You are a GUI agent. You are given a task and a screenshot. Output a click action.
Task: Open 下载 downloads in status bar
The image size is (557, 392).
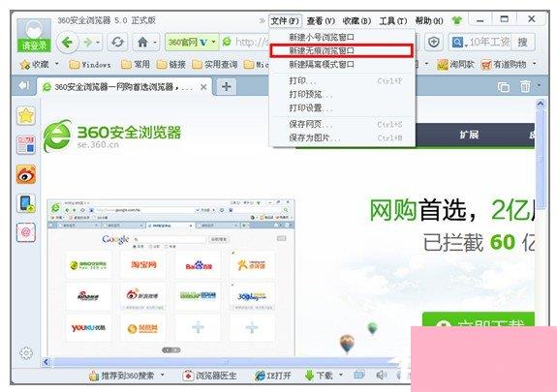319,376
